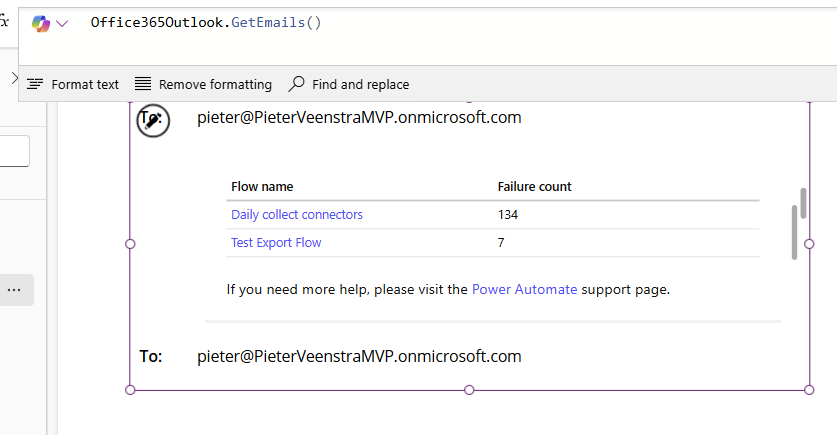This screenshot has width=837, height=435.
Task: Open the Daily collect connectors link
Action: pyautogui.click(x=297, y=215)
